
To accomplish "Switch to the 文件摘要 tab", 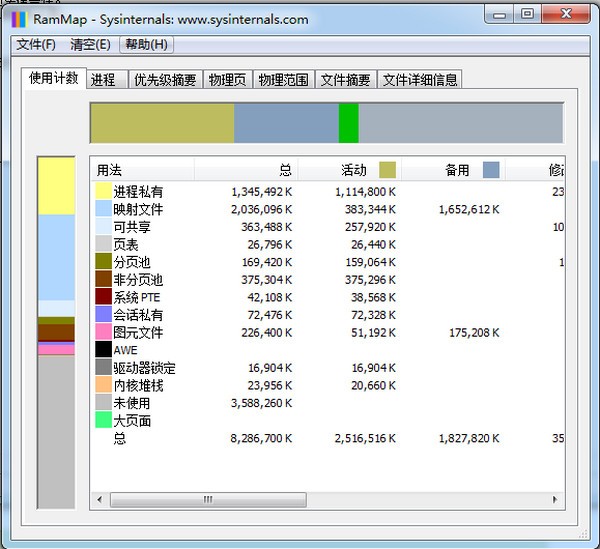I will coord(346,80).
